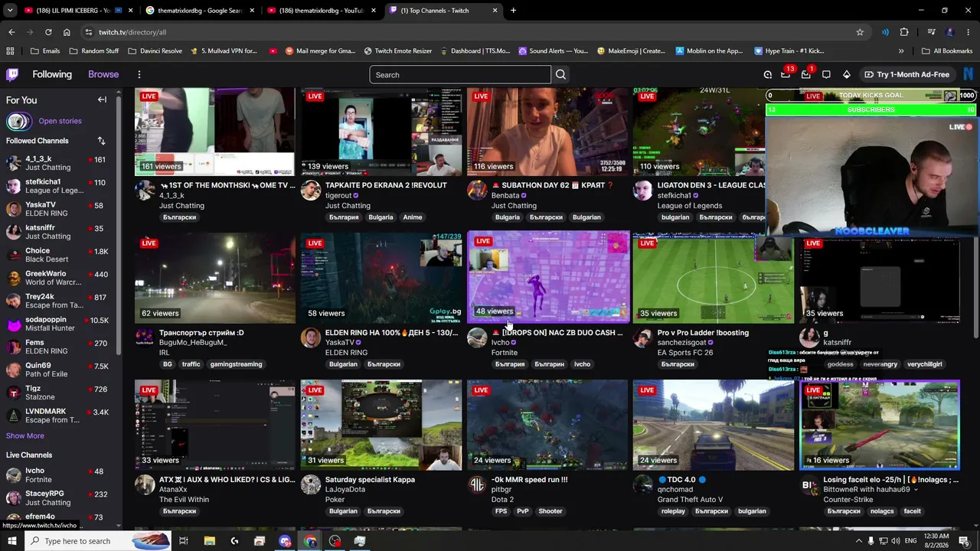Collapse the For You sidebar
The height and width of the screenshot is (551, 980).
(x=102, y=99)
